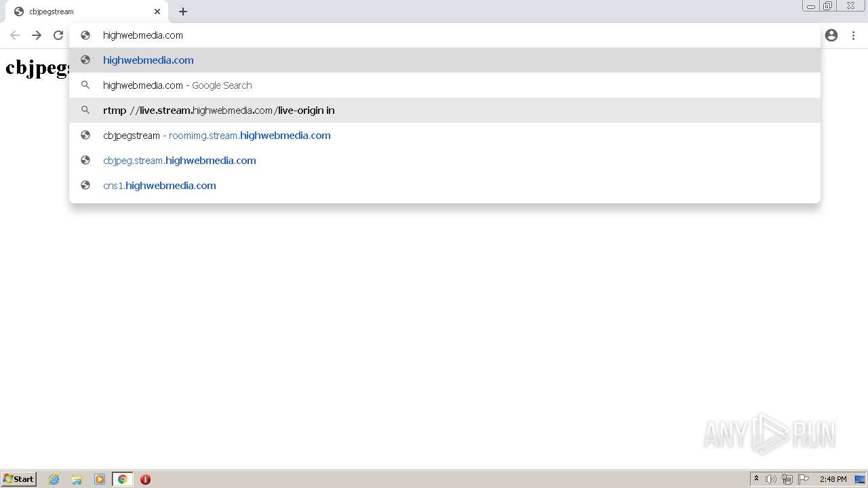Click the browser forward arrow
868x488 pixels.
(37, 35)
